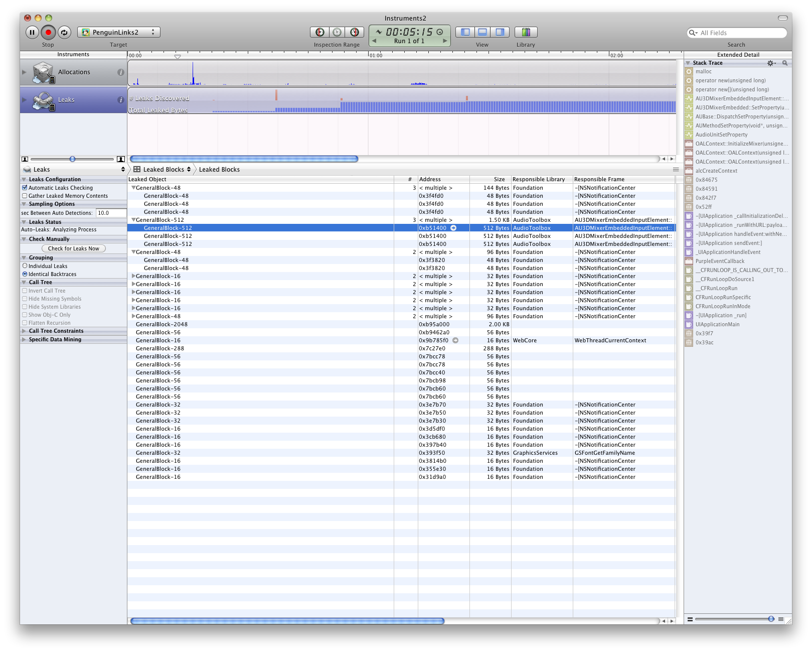Go to the next run
This screenshot has height=652, width=812.
445,41
